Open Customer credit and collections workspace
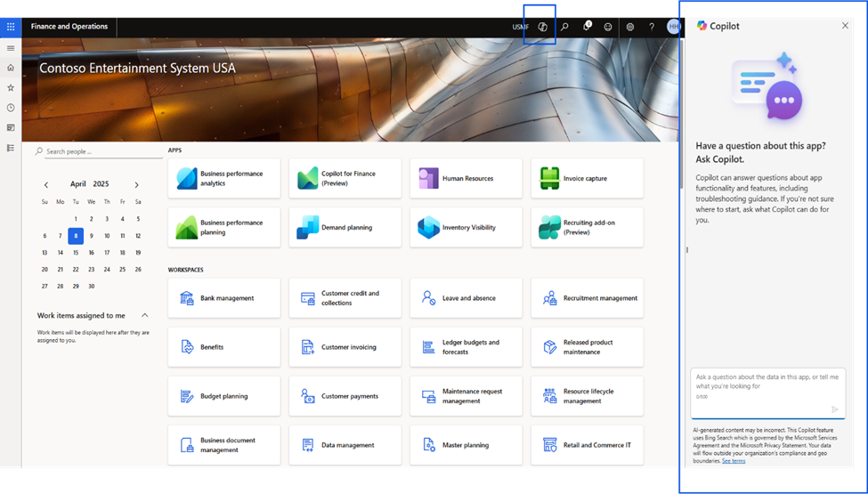868x494 pixels. pos(345,298)
